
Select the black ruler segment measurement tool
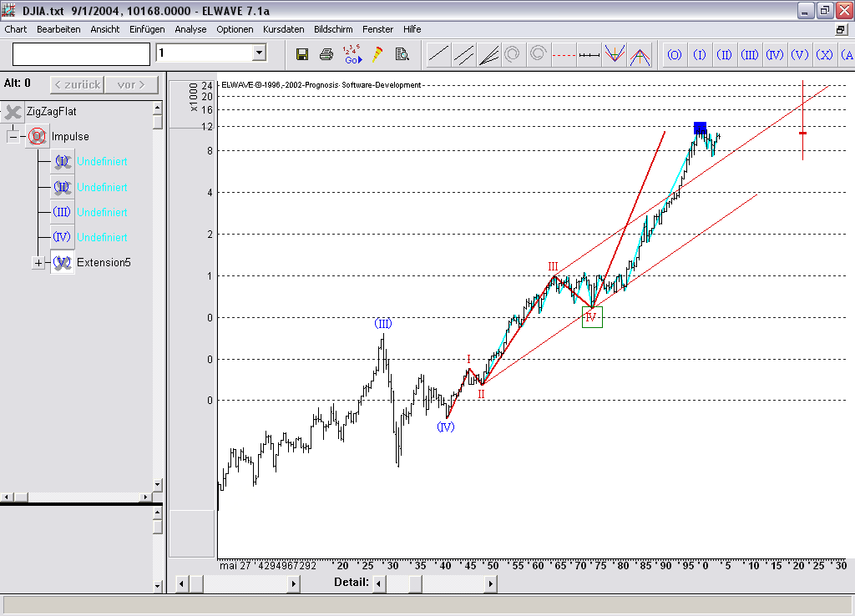[x=589, y=54]
